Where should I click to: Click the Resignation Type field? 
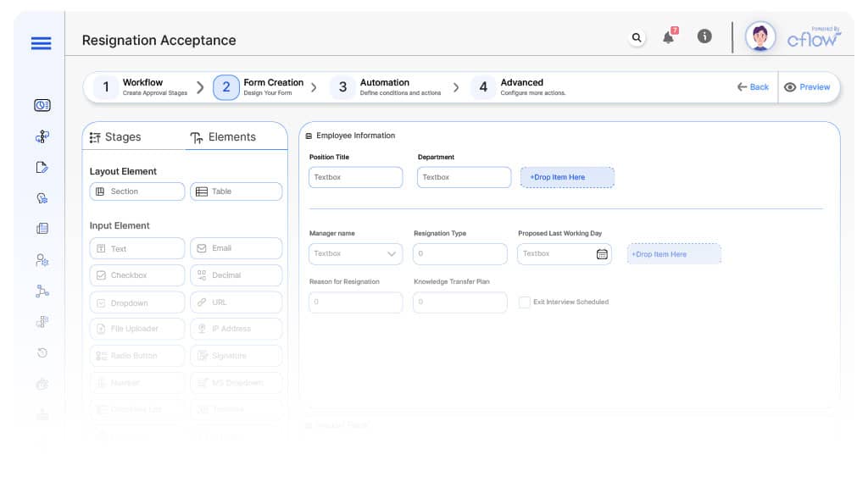[x=460, y=253]
